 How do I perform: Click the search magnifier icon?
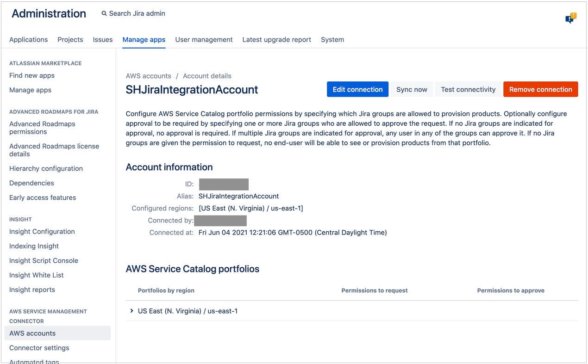point(104,14)
